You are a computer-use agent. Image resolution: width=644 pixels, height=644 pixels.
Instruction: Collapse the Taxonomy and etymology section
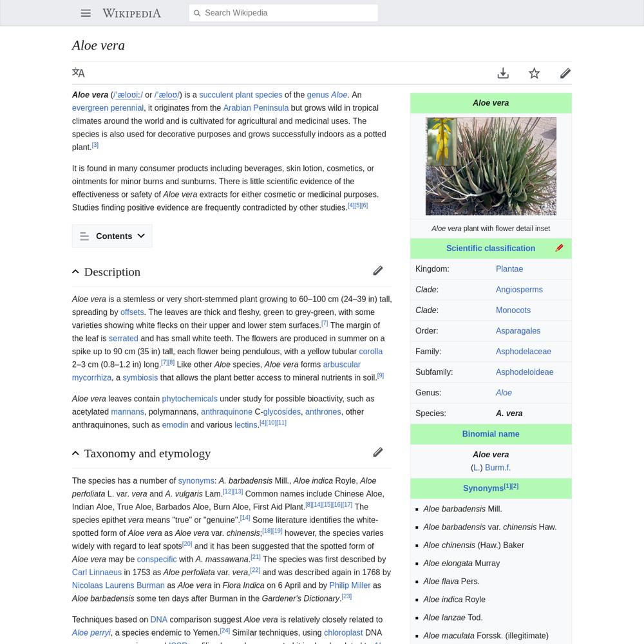[75, 453]
